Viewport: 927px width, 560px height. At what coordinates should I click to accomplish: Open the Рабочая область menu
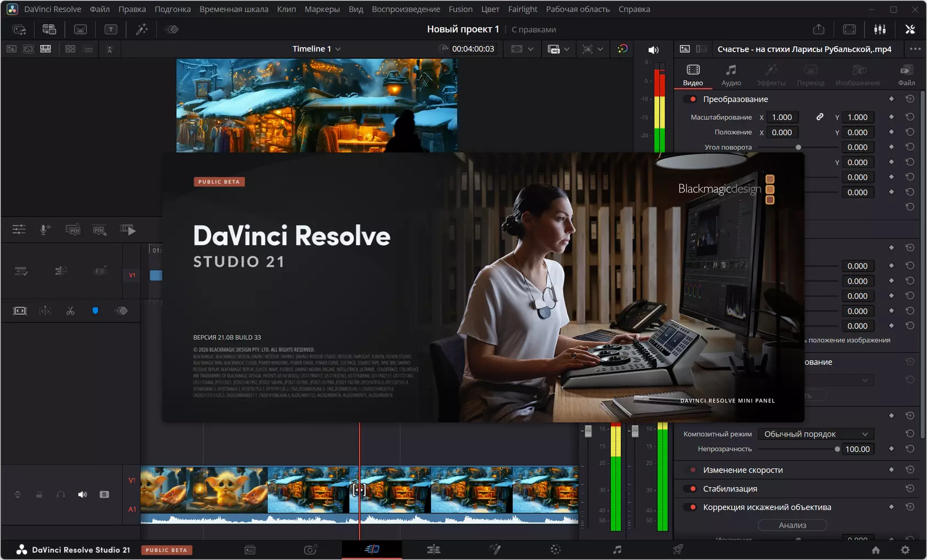point(578,9)
